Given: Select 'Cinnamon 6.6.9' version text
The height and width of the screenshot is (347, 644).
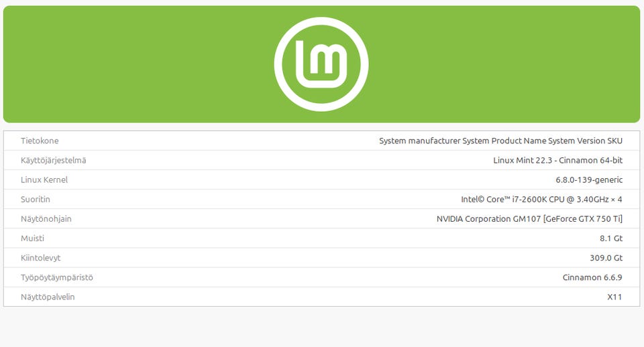Looking at the screenshot, I should click(x=592, y=277).
